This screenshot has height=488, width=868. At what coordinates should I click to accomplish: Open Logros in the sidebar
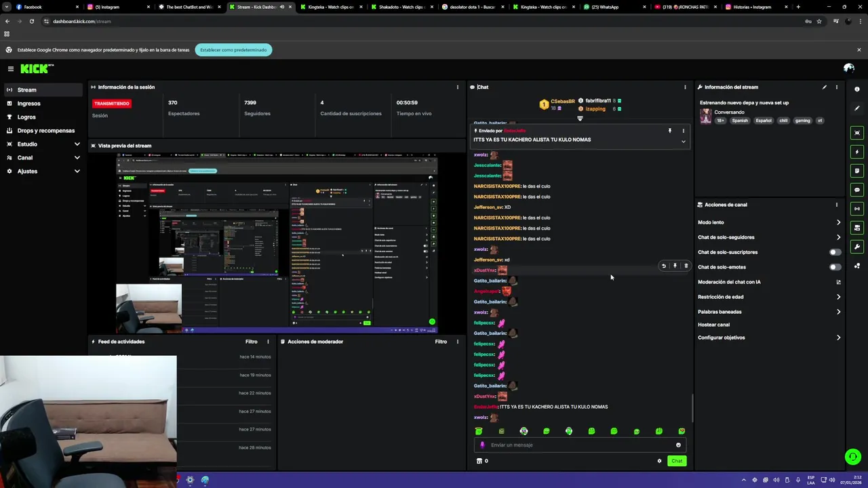tap(43, 117)
